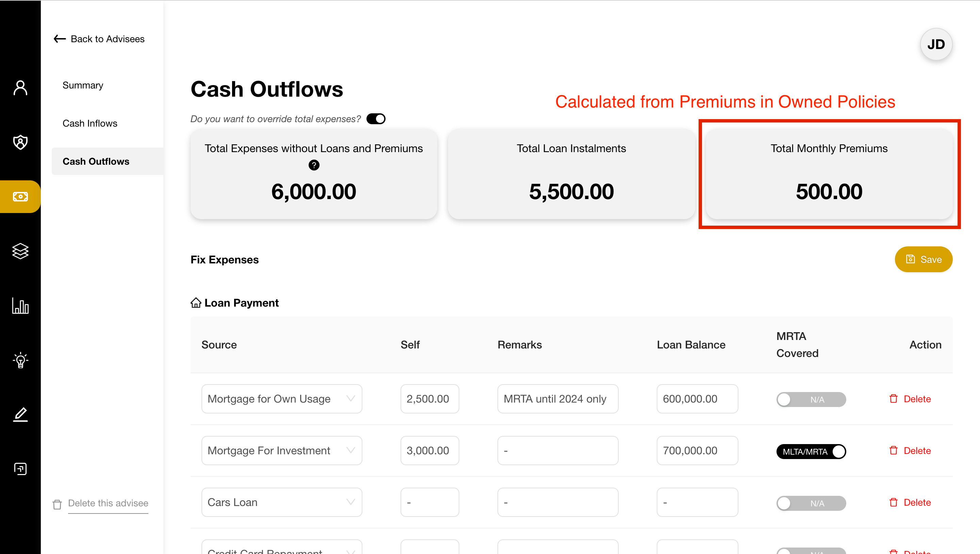The height and width of the screenshot is (554, 980).
Task: Open the pencil edit sidebar icon
Action: (20, 414)
